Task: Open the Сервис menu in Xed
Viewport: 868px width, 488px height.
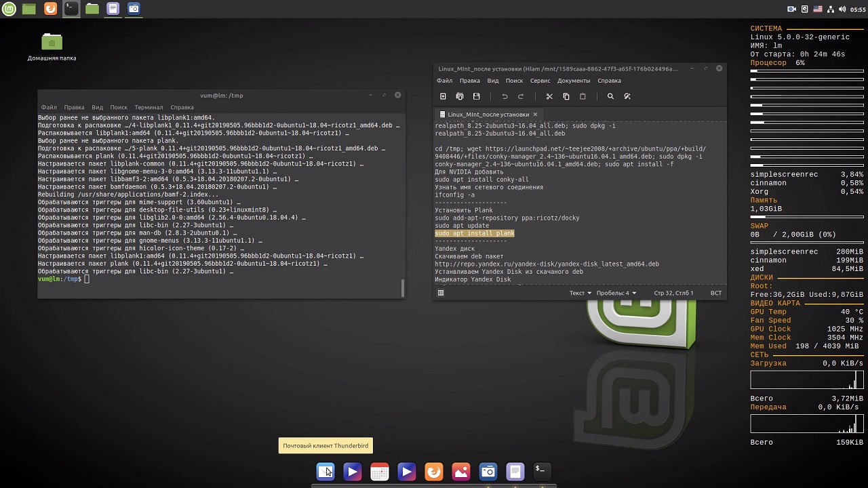Action: coord(540,81)
